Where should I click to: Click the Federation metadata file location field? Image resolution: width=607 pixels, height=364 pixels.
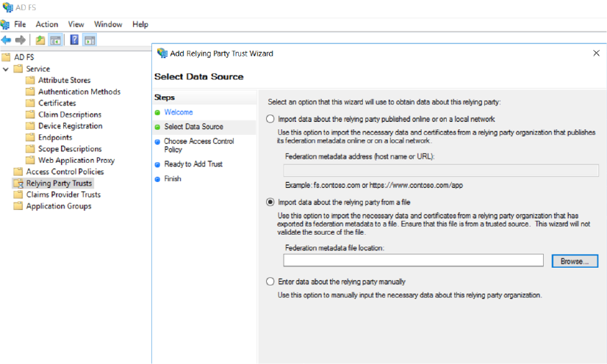tap(414, 261)
